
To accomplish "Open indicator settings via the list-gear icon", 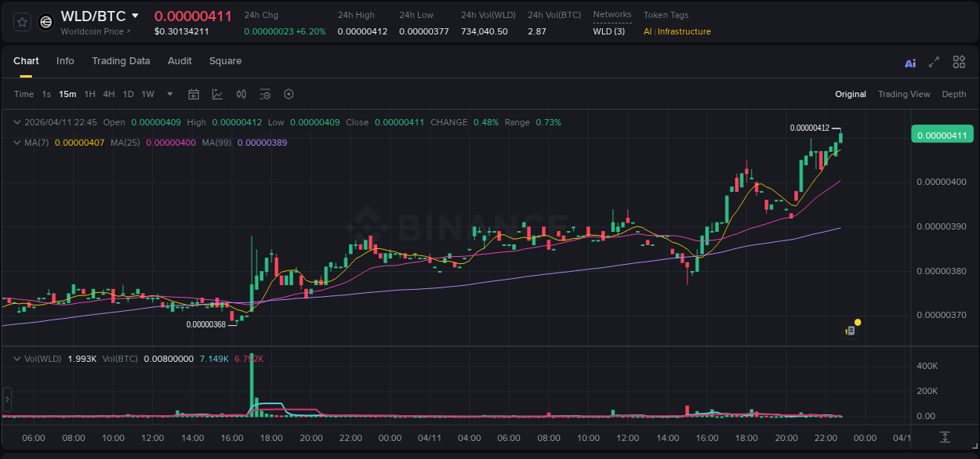I will click(x=265, y=94).
